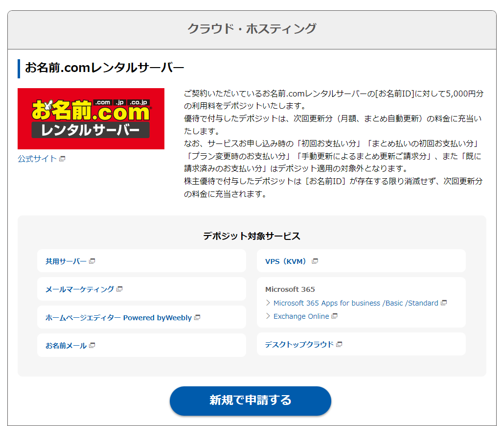This screenshot has height=426, width=504.
Task: Open the 公式サイト link
Action: coord(37,159)
